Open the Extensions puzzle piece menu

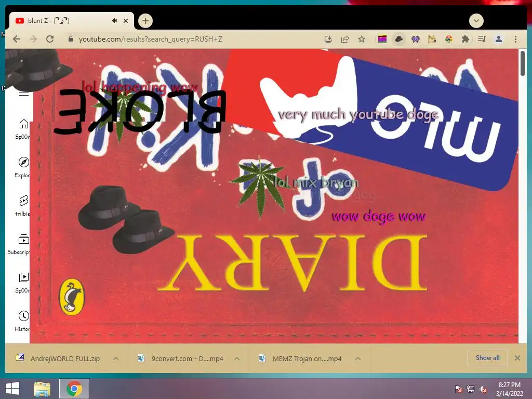pos(465,39)
